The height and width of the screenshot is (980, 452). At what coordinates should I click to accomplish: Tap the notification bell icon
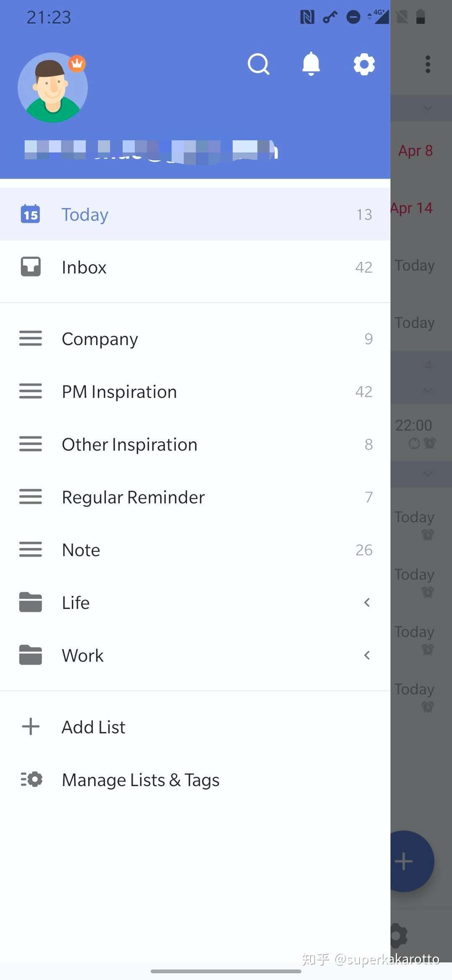coord(311,64)
